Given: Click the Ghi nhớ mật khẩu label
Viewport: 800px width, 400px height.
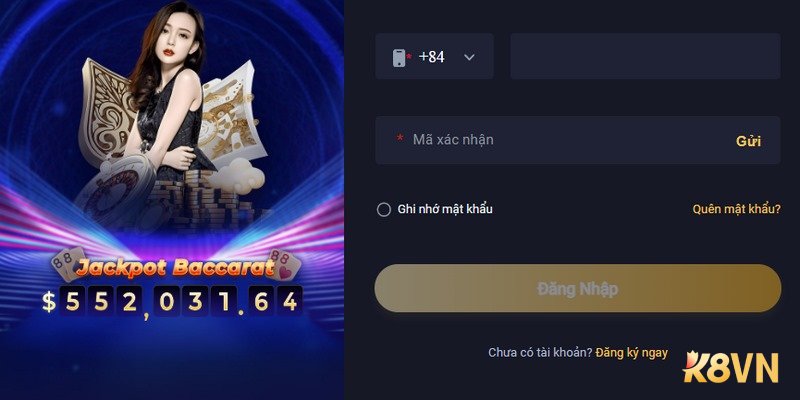Looking at the screenshot, I should 445,209.
